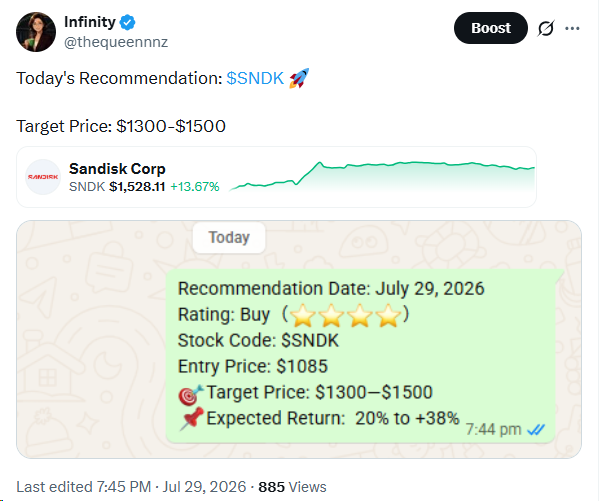Open the @thequeennnz handle link
Viewport: 607px width, 501px height.
[116, 42]
